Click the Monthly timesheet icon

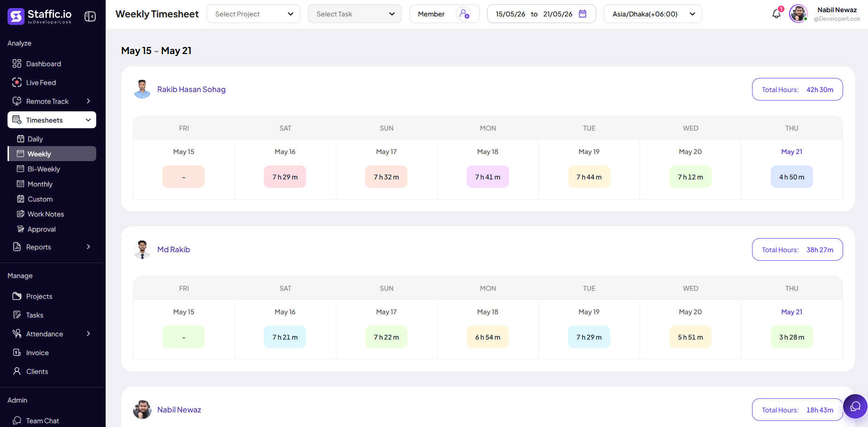[21, 184]
